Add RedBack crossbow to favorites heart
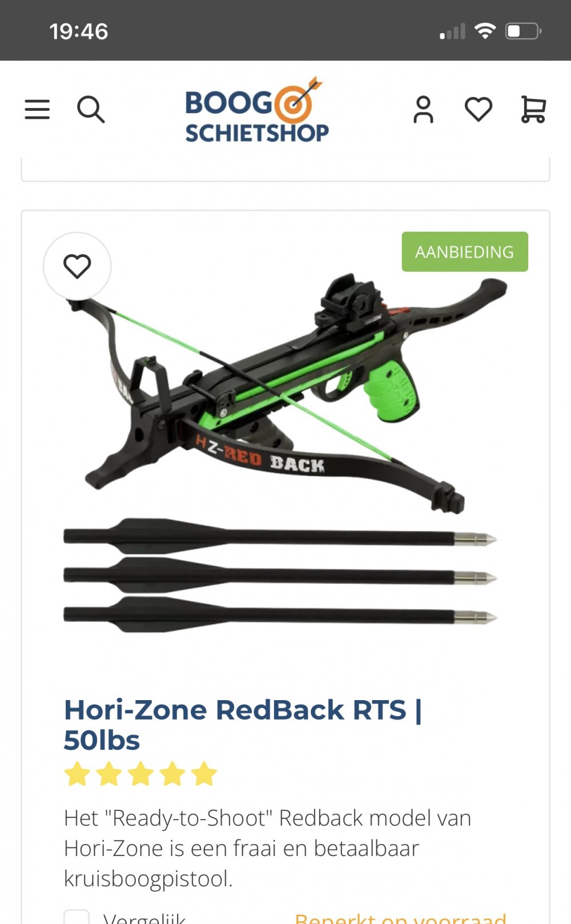The height and width of the screenshot is (924, 571). click(x=77, y=266)
